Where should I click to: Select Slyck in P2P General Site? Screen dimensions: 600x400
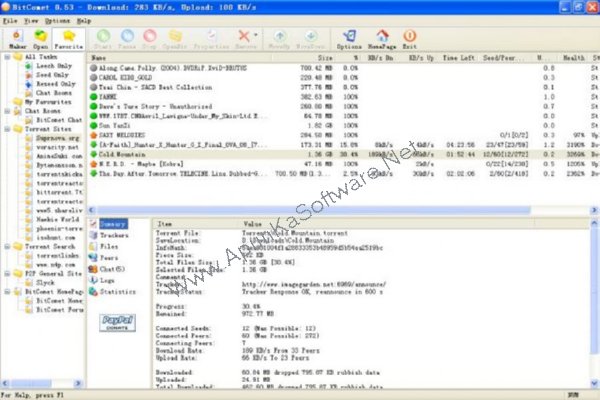45,282
